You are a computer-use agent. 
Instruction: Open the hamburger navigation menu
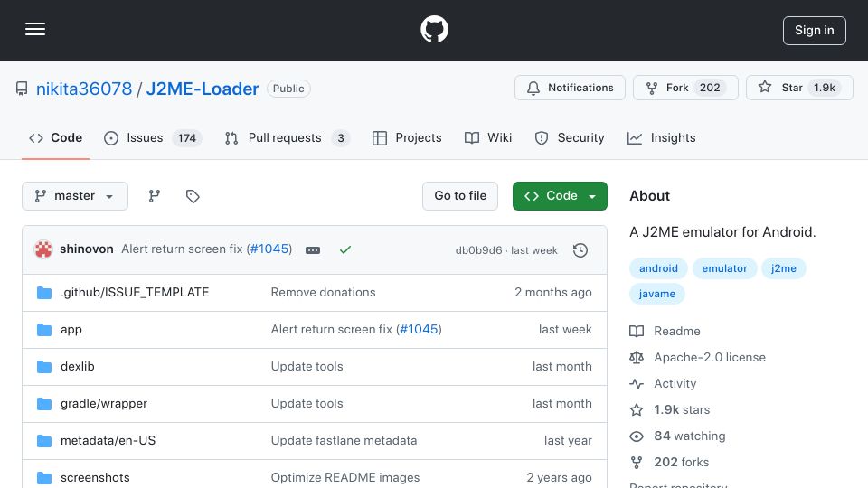35,29
